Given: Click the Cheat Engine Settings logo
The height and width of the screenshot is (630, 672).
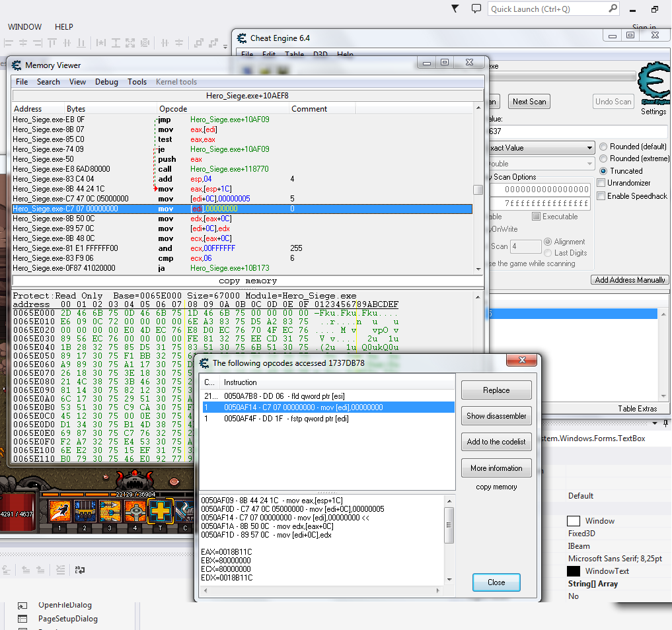Looking at the screenshot, I should (653, 83).
